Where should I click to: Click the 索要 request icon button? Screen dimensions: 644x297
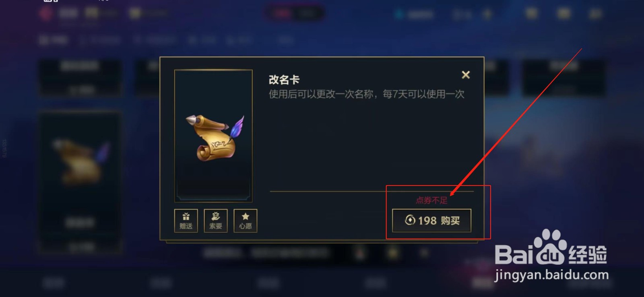click(x=216, y=221)
